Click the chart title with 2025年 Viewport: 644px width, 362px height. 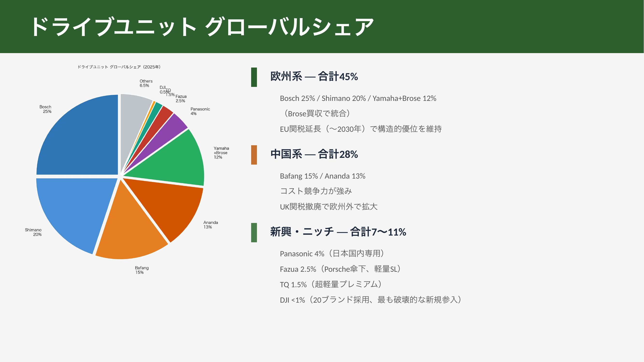click(119, 67)
